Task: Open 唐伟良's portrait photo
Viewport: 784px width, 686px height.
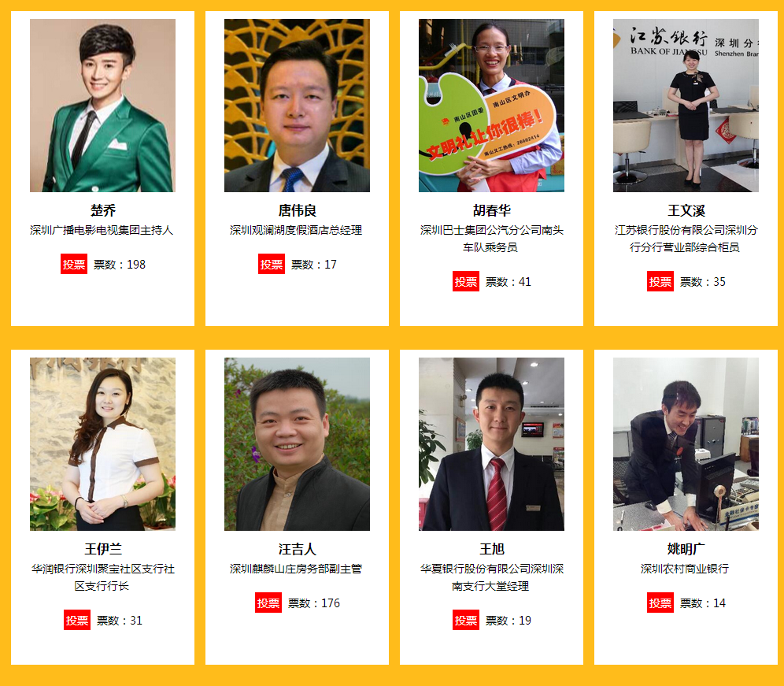Action: click(297, 106)
